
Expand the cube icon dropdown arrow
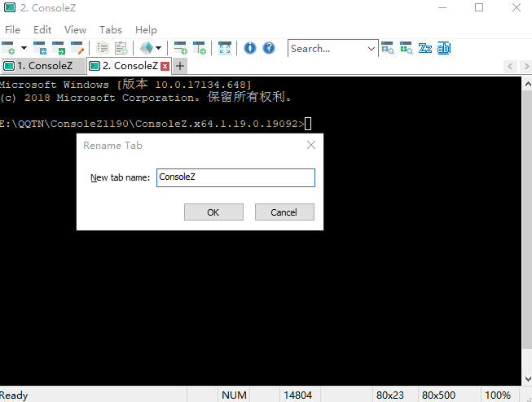(158, 48)
